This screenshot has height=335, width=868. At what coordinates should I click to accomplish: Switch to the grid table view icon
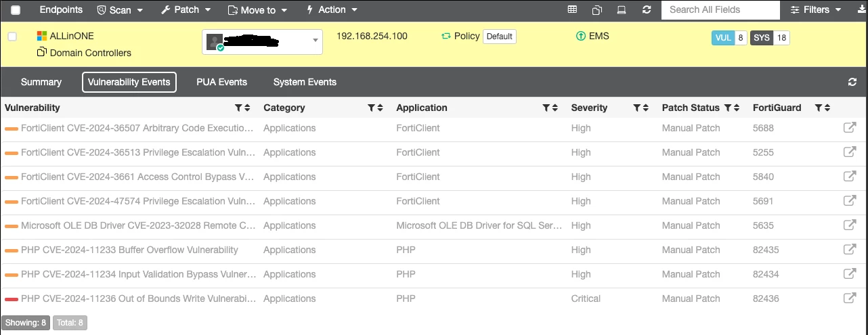click(x=572, y=9)
